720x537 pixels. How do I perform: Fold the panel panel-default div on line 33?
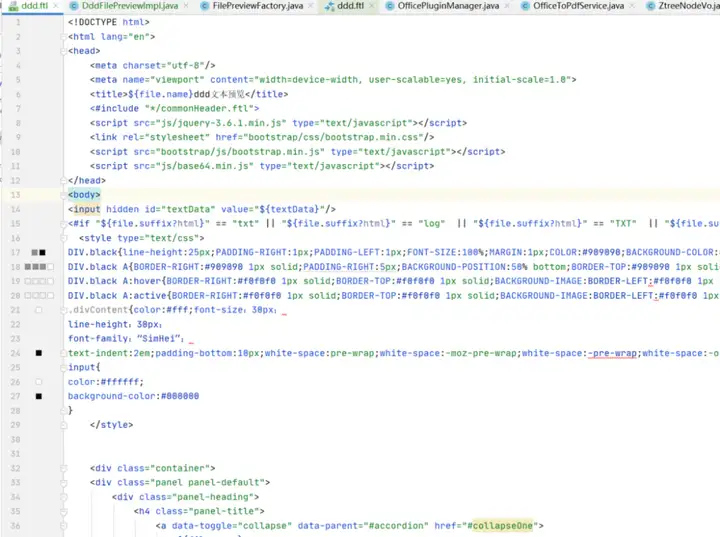click(x=63, y=483)
